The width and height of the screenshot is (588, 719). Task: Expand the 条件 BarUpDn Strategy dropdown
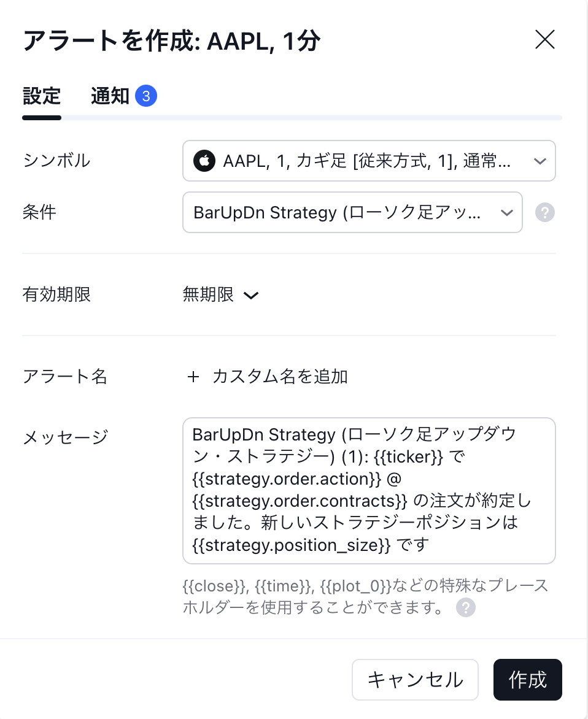352,212
